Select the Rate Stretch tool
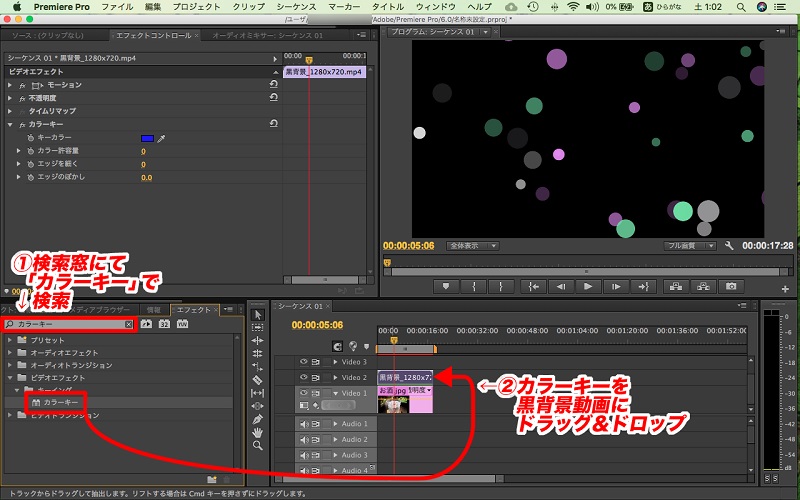Viewport: 800px width, 500px height. coord(258,366)
